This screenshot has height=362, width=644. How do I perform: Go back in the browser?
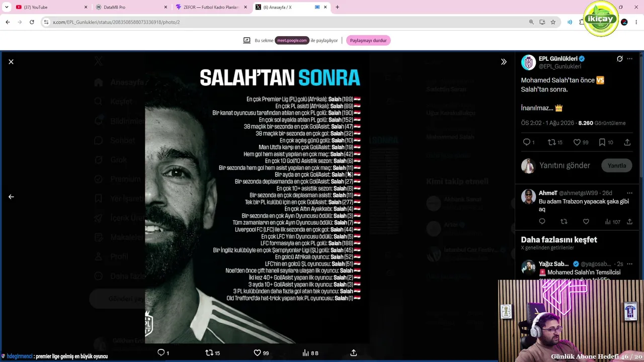coord(8,22)
